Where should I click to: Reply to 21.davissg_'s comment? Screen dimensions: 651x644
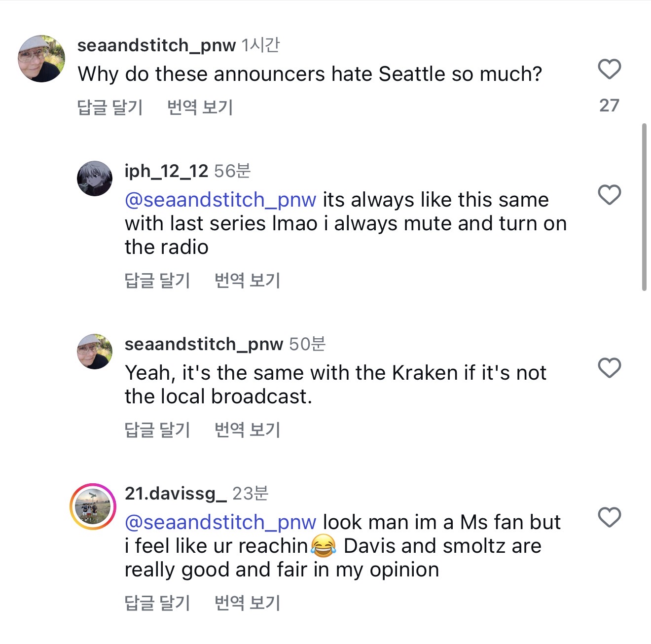point(157,603)
